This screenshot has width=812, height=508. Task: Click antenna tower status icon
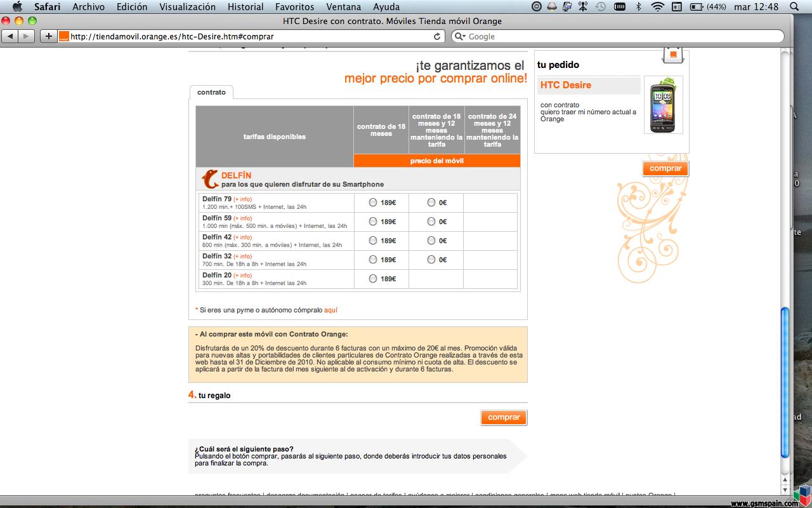(x=584, y=7)
